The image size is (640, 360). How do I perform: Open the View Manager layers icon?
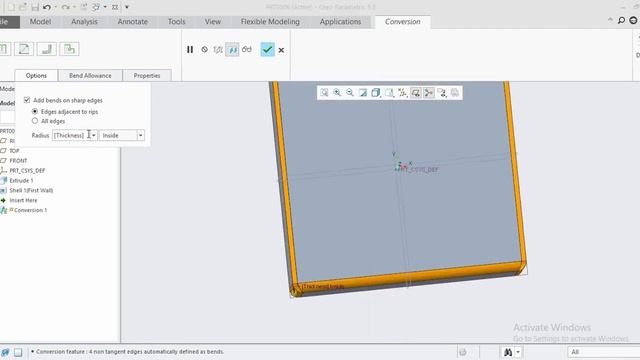(x=442, y=93)
